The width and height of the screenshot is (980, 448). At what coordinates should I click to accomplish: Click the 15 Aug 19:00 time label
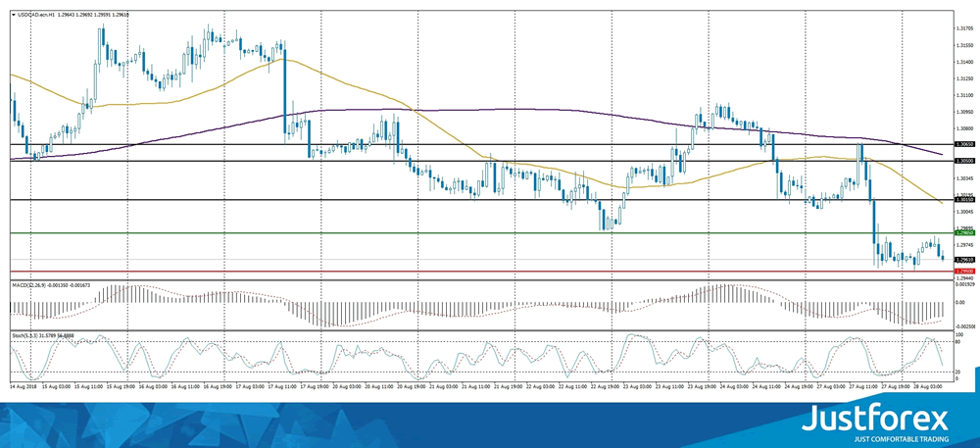click(120, 387)
